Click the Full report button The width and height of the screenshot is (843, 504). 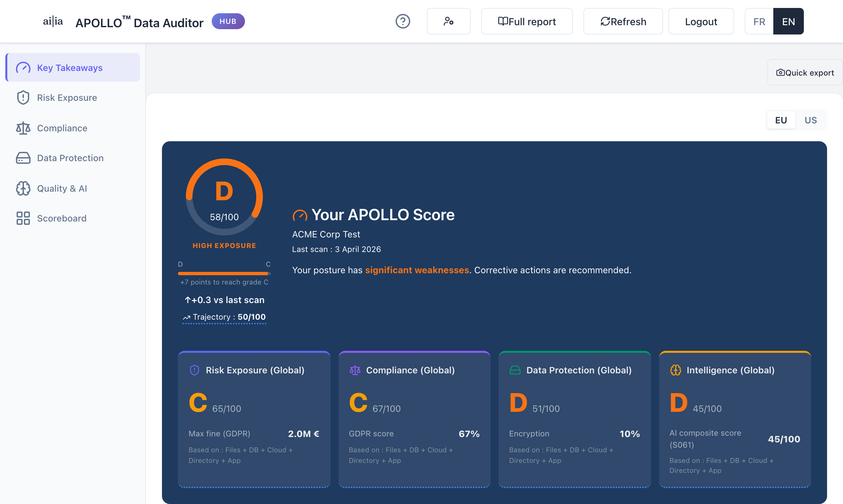coord(526,21)
